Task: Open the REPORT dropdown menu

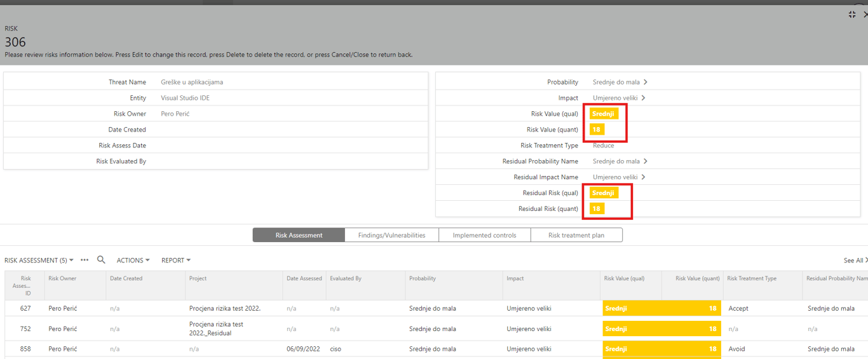Action: point(176,260)
